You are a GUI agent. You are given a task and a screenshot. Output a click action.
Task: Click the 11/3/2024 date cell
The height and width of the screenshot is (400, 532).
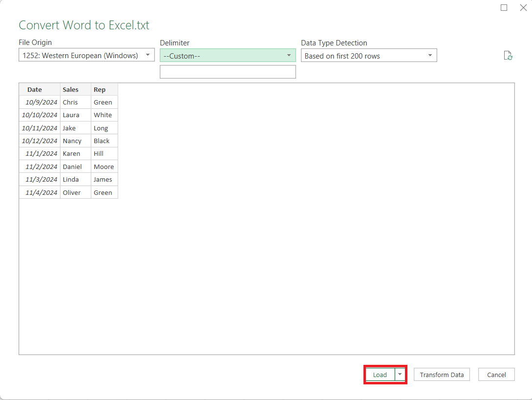click(x=40, y=179)
